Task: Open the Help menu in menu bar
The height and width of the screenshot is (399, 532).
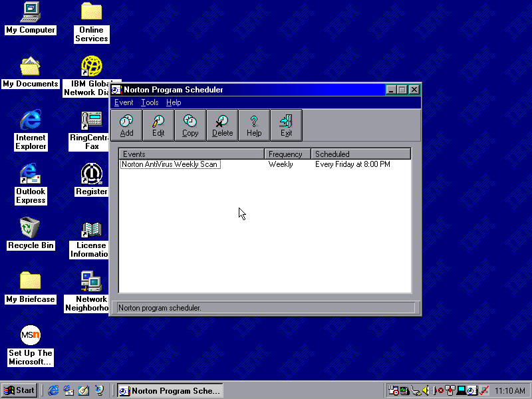Action: (x=174, y=102)
